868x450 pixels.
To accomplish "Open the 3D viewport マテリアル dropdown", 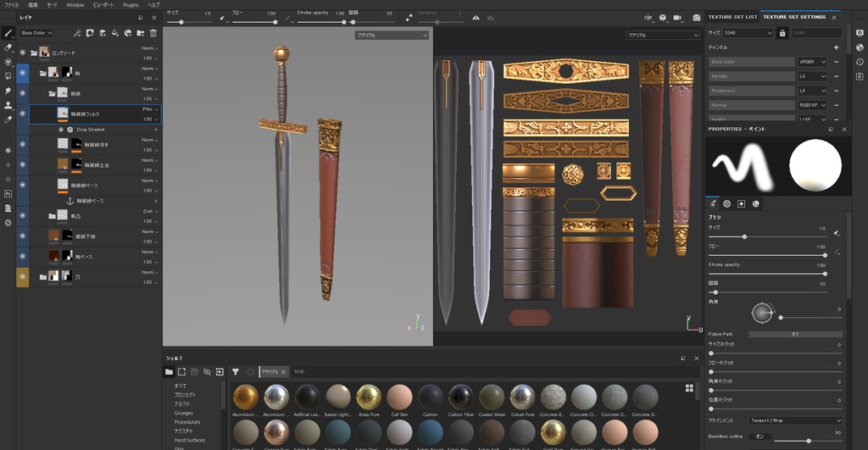I will (392, 35).
